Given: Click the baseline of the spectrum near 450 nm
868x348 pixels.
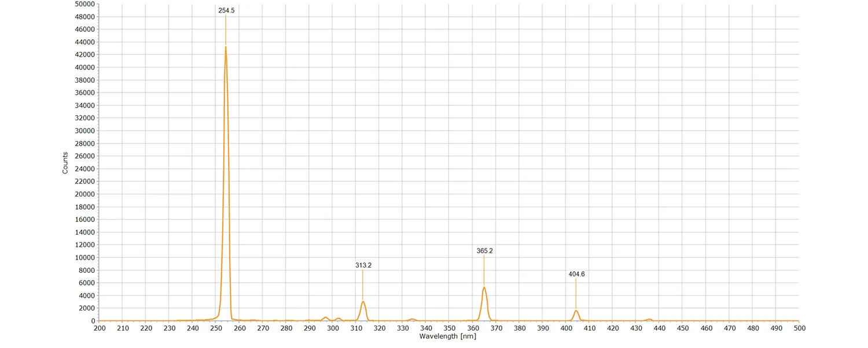Looking at the screenshot, I should [x=683, y=320].
